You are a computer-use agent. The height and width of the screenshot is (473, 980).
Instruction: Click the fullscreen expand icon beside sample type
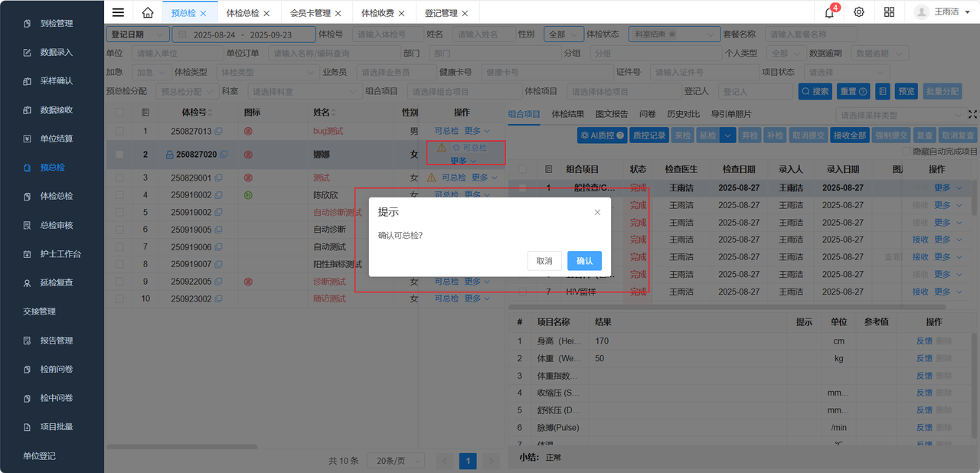(x=972, y=114)
